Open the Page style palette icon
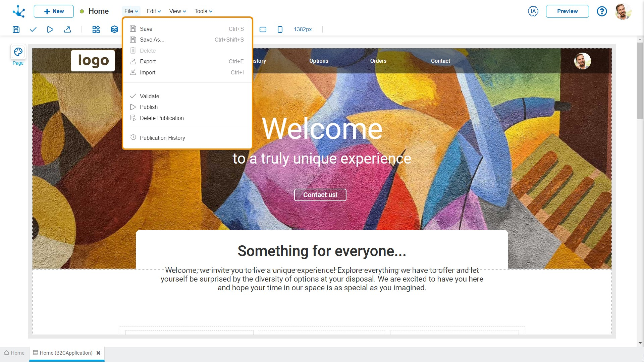This screenshot has width=644, height=362. 18,52
